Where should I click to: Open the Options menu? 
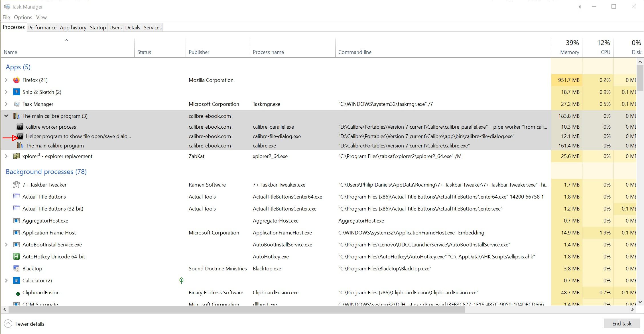click(x=23, y=17)
